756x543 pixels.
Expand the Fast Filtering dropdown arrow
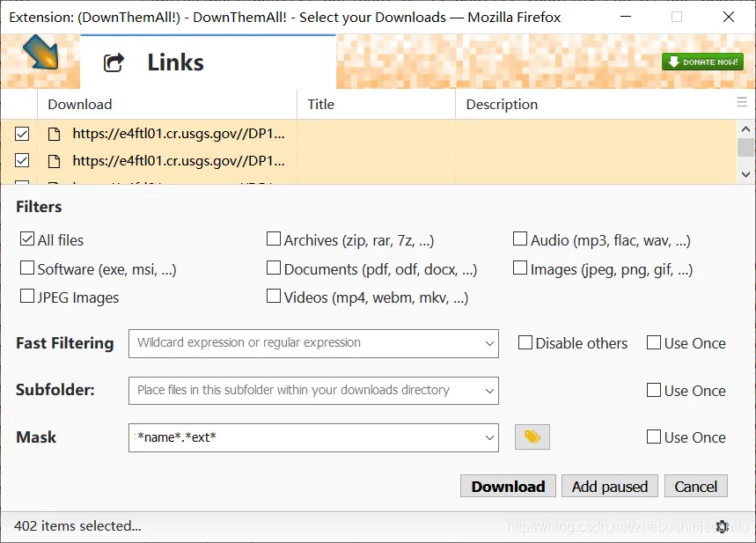click(489, 344)
